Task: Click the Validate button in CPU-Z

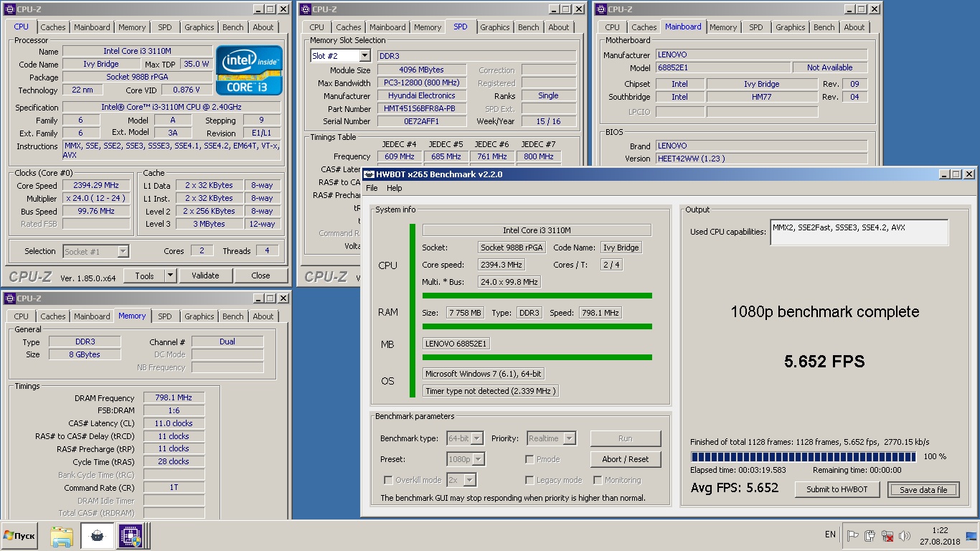Action: point(205,275)
